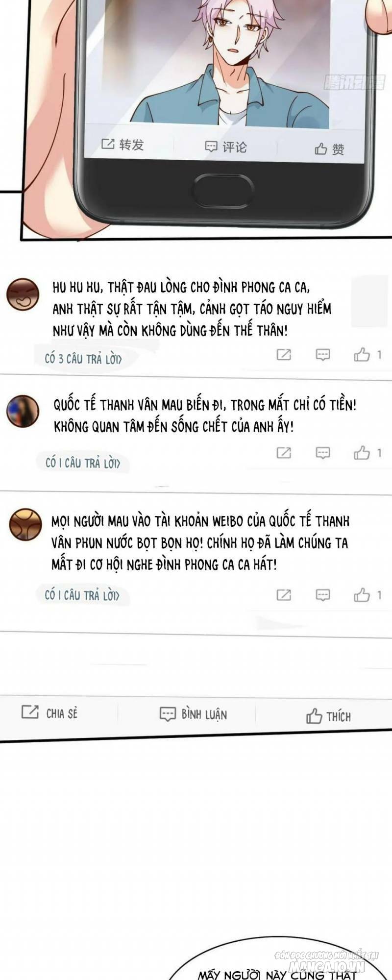Reply icon on the second comment
Image resolution: width=392 pixels, height=980 pixels.
click(x=322, y=453)
